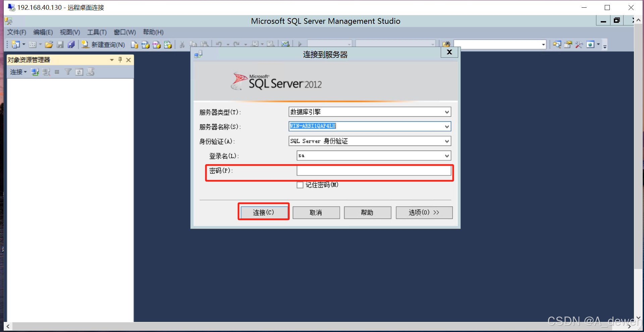Open the 身份验证 authentication dropdown

447,141
